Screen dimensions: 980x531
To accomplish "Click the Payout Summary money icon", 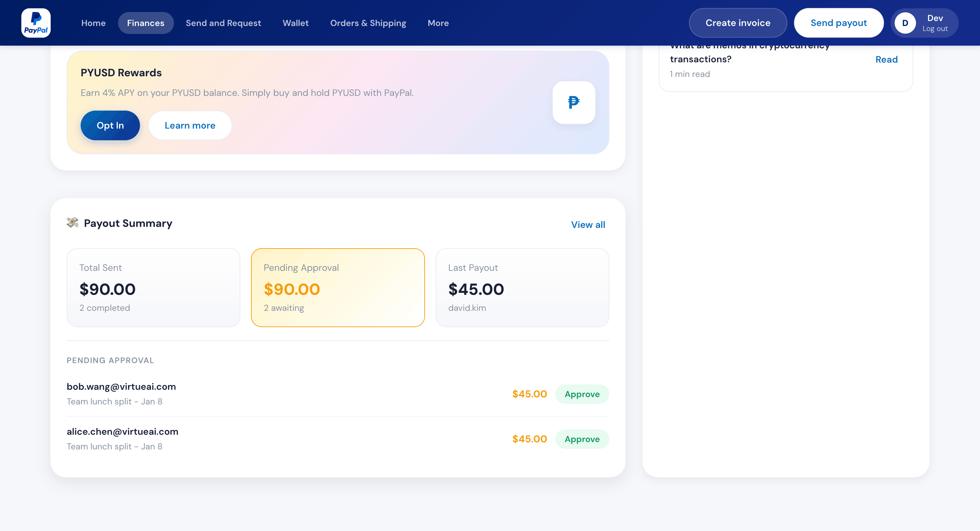I will tap(73, 223).
